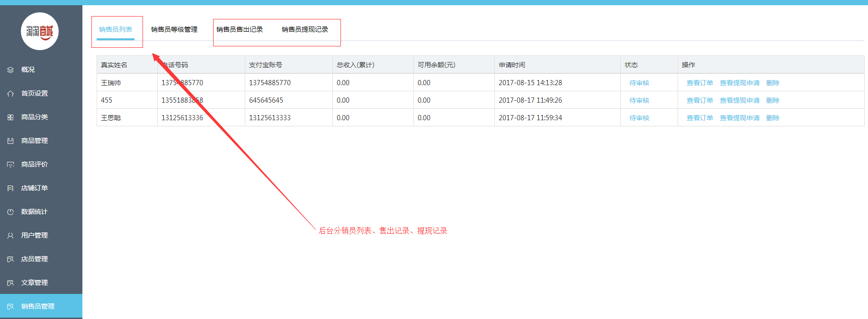Click the home icon beside 首页设置
868x319 pixels.
point(10,93)
